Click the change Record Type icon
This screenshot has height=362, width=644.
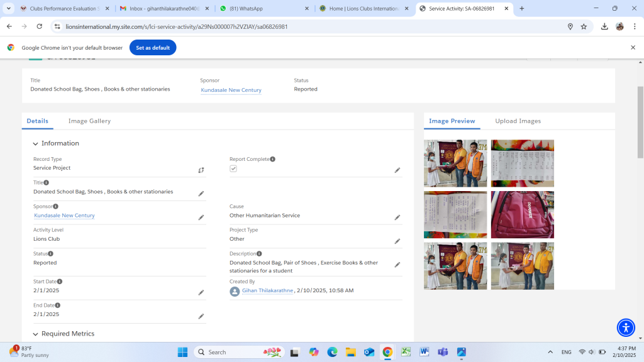[x=201, y=170]
